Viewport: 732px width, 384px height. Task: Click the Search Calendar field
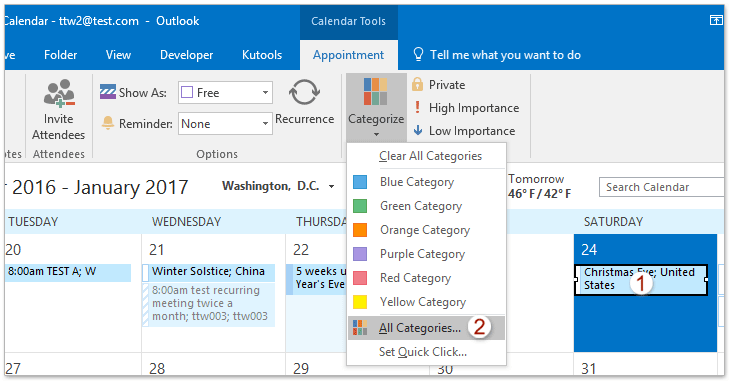(661, 187)
